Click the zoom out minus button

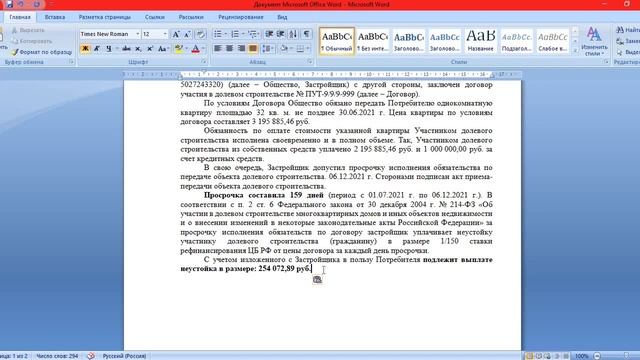click(x=597, y=356)
